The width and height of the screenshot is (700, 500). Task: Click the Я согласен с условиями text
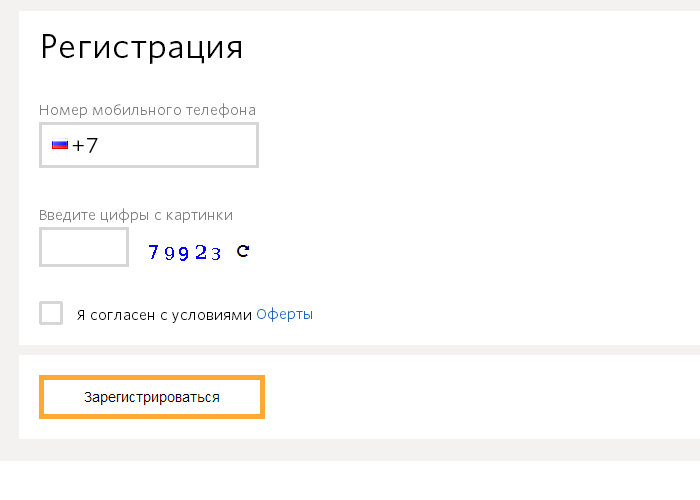pyautogui.click(x=165, y=314)
